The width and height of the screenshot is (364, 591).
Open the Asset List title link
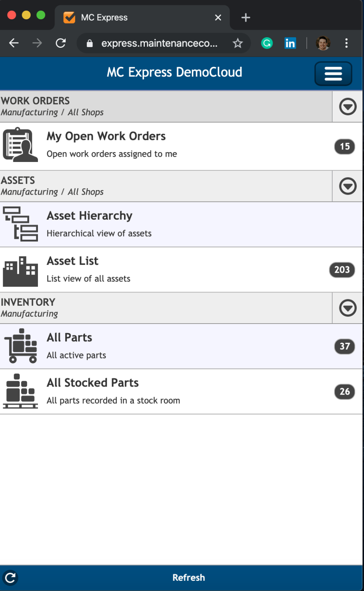72,261
